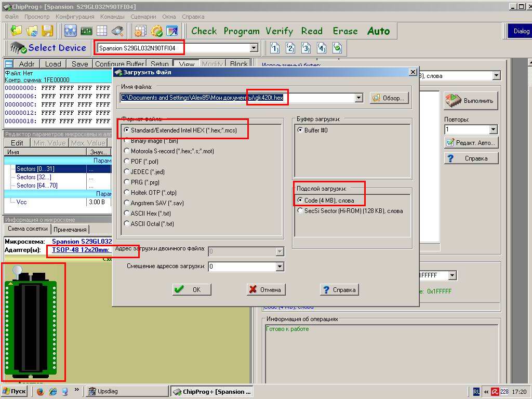Screen dimensions: 532x399
Task: Click the dialog Справка help button
Action: pos(339,290)
